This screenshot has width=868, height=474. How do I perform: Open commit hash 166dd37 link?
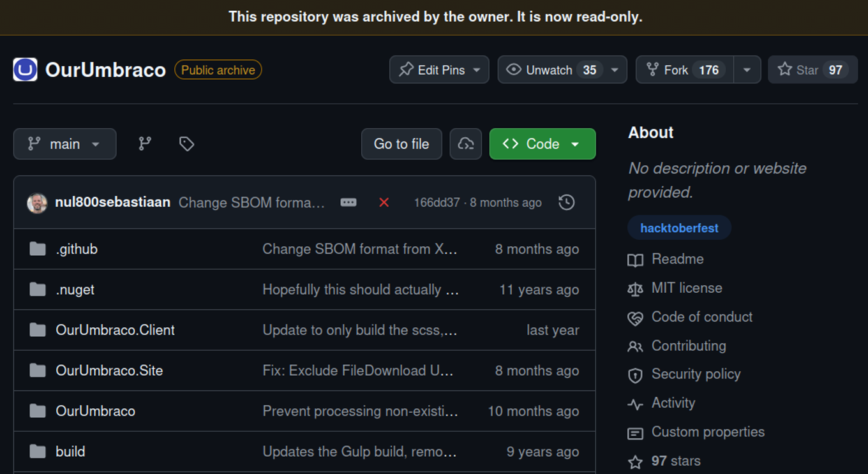pyautogui.click(x=437, y=203)
